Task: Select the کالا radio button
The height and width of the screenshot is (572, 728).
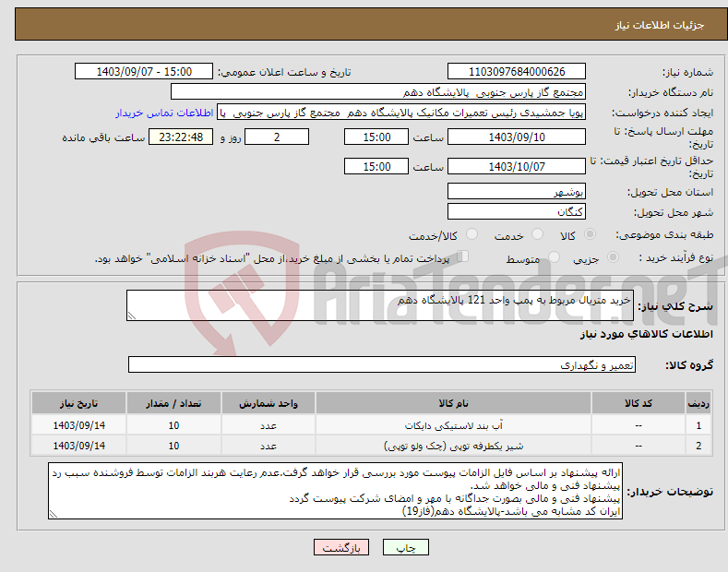Action: [590, 234]
